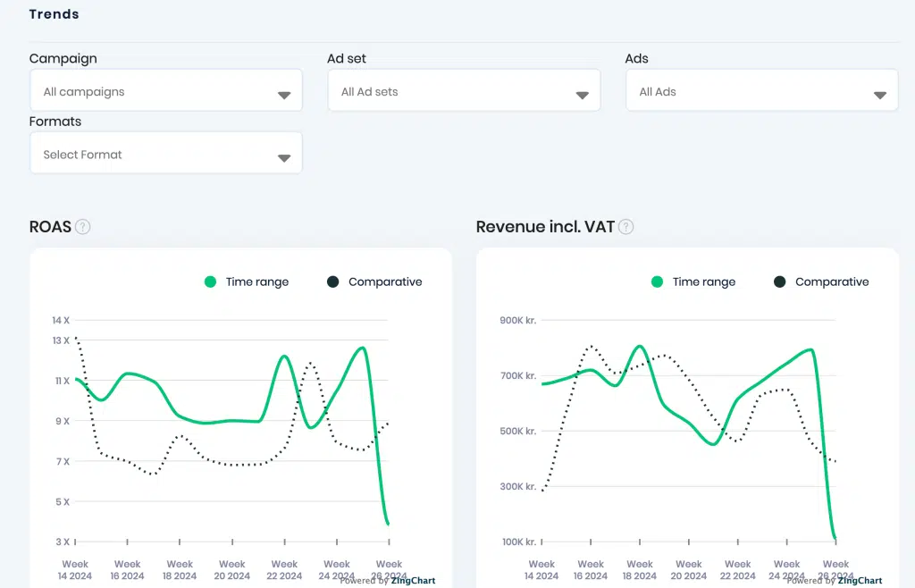Select the 7 X axis label
This screenshot has width=915, height=588.
click(x=63, y=461)
